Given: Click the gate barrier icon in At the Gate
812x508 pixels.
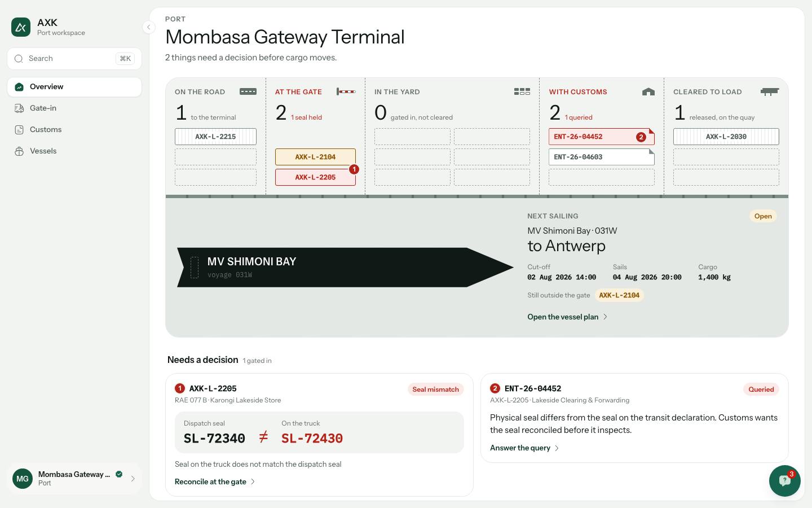Looking at the screenshot, I should [x=346, y=91].
